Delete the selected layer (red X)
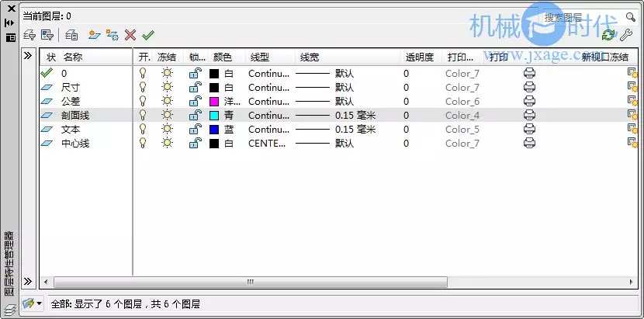 [130, 36]
